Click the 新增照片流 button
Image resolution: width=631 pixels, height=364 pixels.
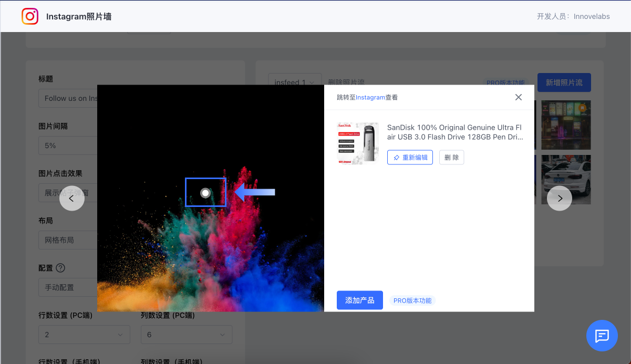[x=564, y=82]
